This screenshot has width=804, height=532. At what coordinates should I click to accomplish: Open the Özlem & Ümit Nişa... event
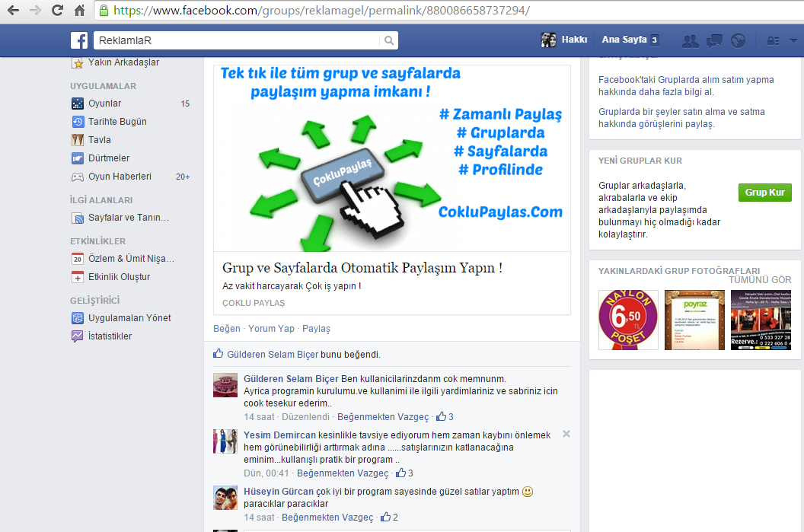[x=130, y=259]
